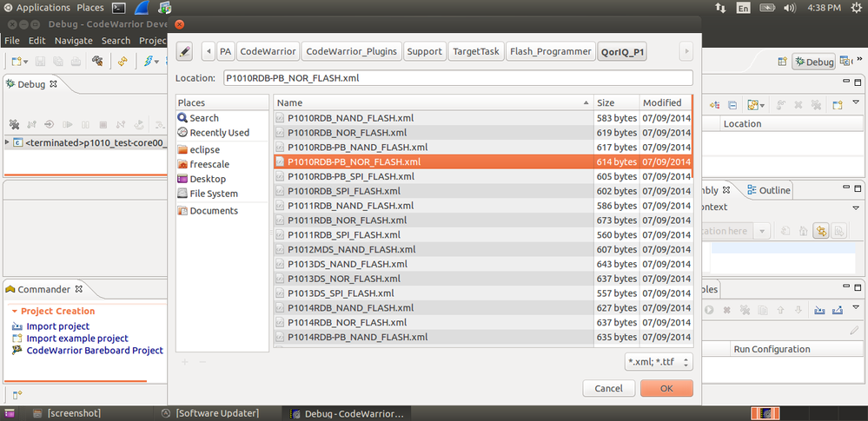Switch to the Outline tab
The width and height of the screenshot is (868, 421).
coord(768,190)
